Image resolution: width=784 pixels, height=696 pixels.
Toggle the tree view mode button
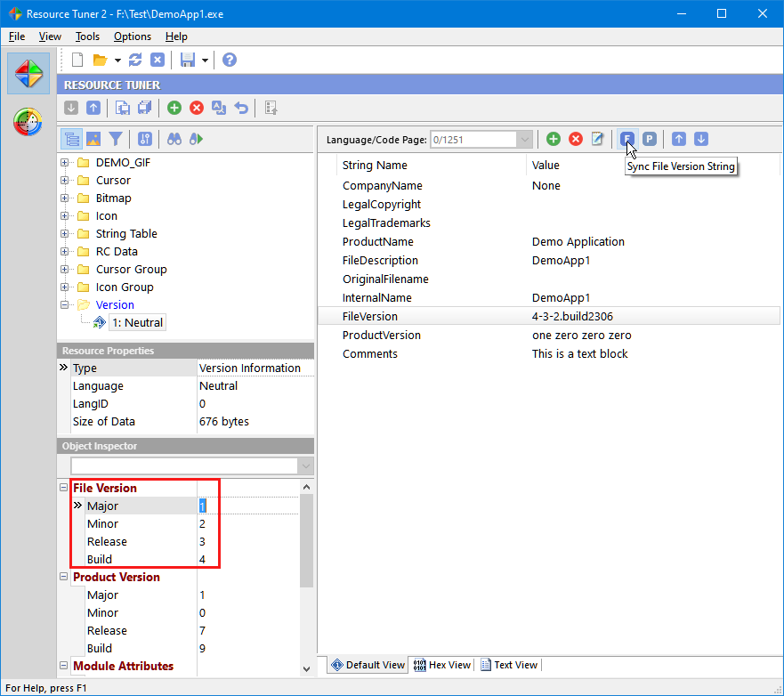(x=71, y=139)
